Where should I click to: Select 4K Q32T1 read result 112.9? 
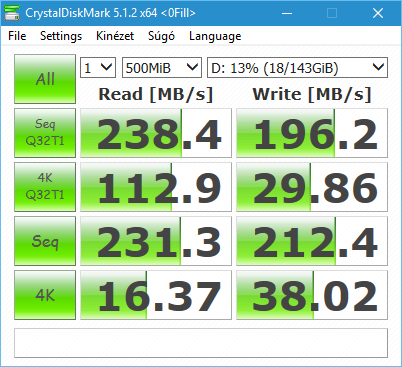[156, 187]
